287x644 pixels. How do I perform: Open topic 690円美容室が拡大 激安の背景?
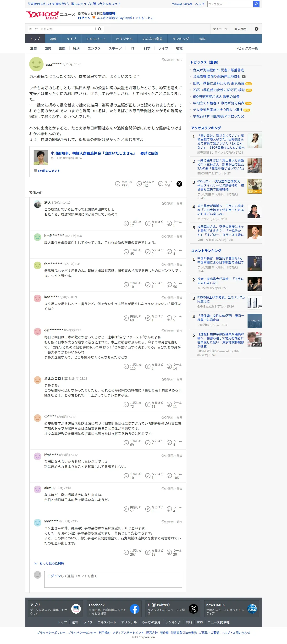coord(216,96)
